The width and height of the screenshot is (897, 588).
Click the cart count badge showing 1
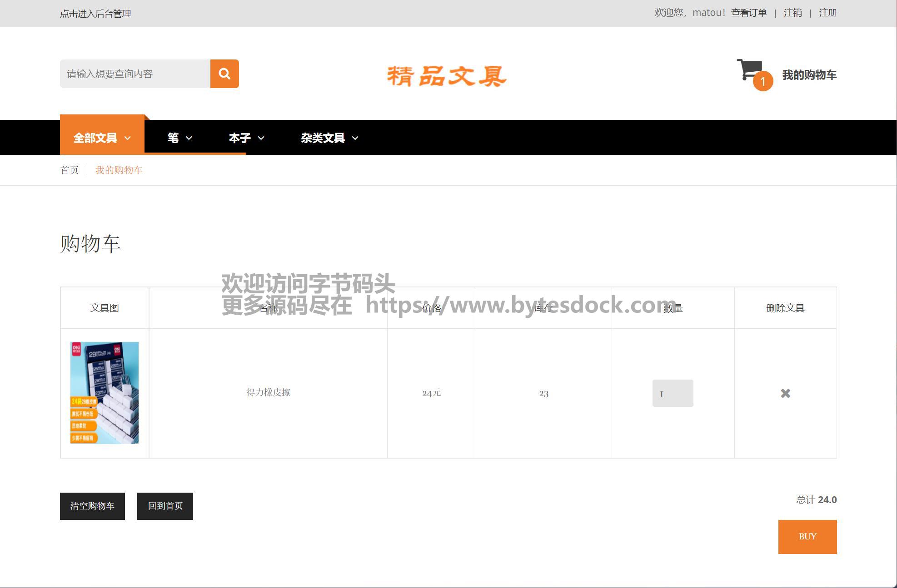pyautogui.click(x=763, y=82)
